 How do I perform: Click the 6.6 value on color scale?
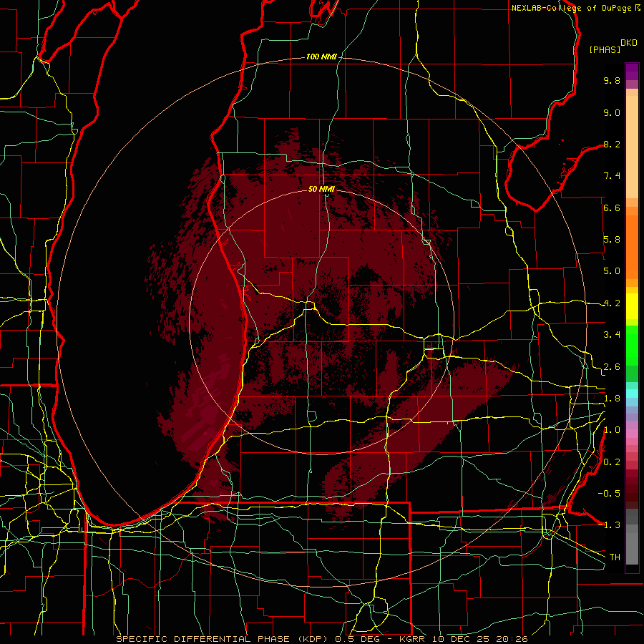612,208
